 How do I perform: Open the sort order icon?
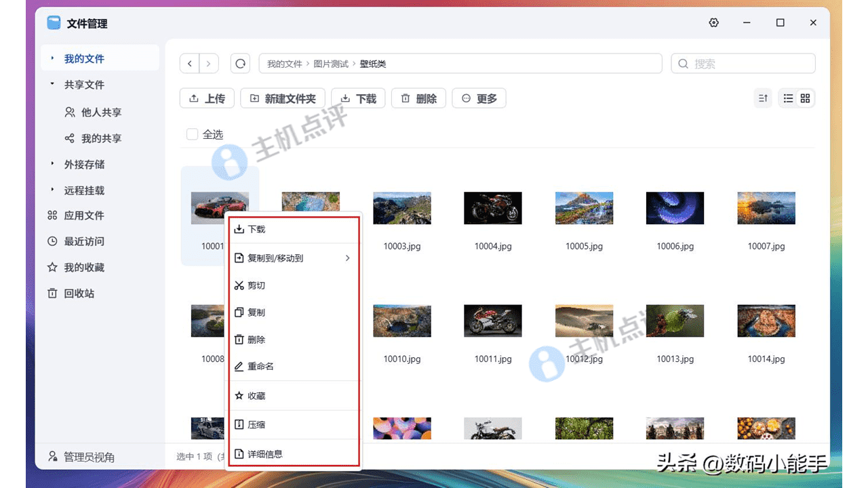[763, 98]
